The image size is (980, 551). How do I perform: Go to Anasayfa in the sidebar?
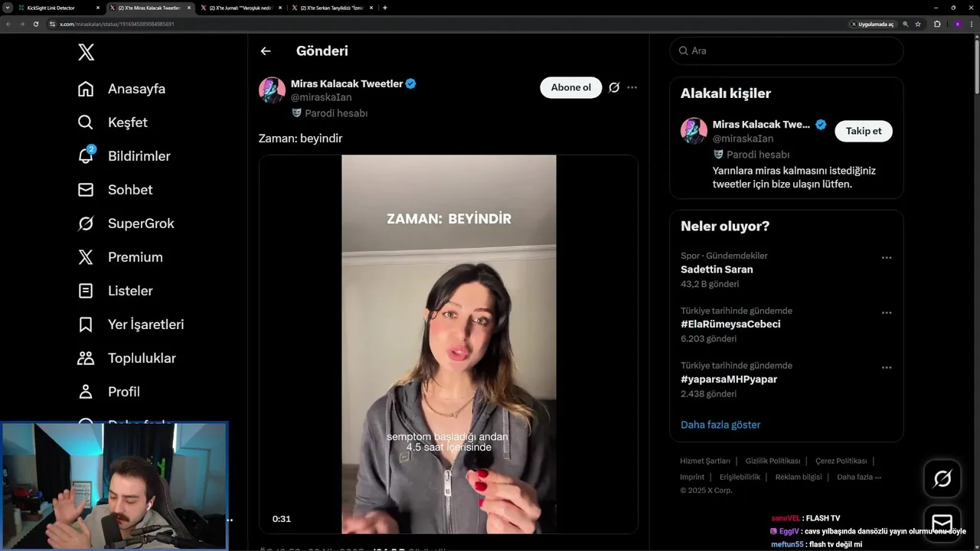coord(122,89)
